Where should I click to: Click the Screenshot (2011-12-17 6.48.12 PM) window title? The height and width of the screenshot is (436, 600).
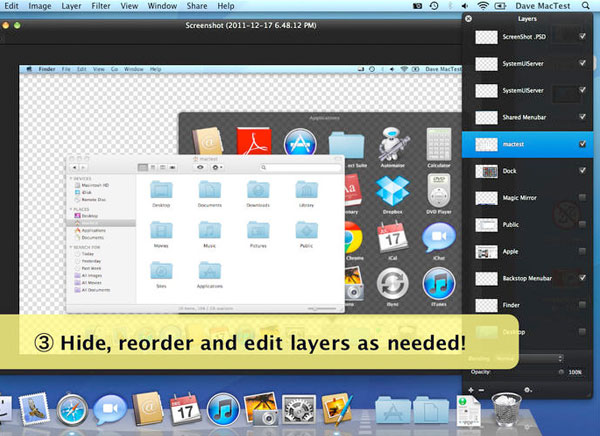[x=251, y=25]
